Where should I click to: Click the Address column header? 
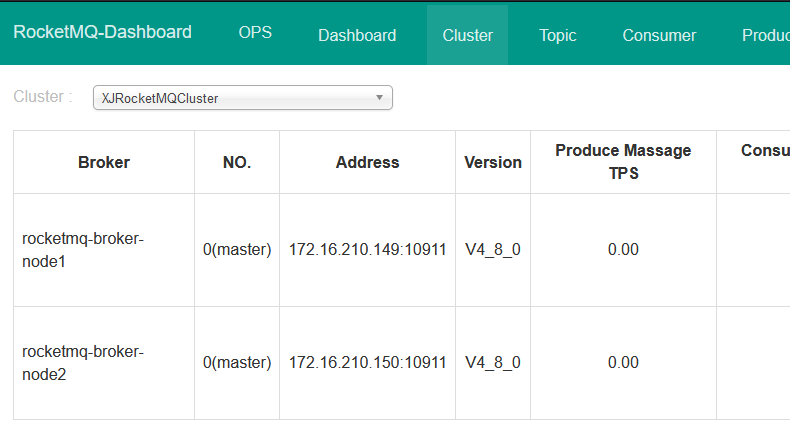pos(367,162)
